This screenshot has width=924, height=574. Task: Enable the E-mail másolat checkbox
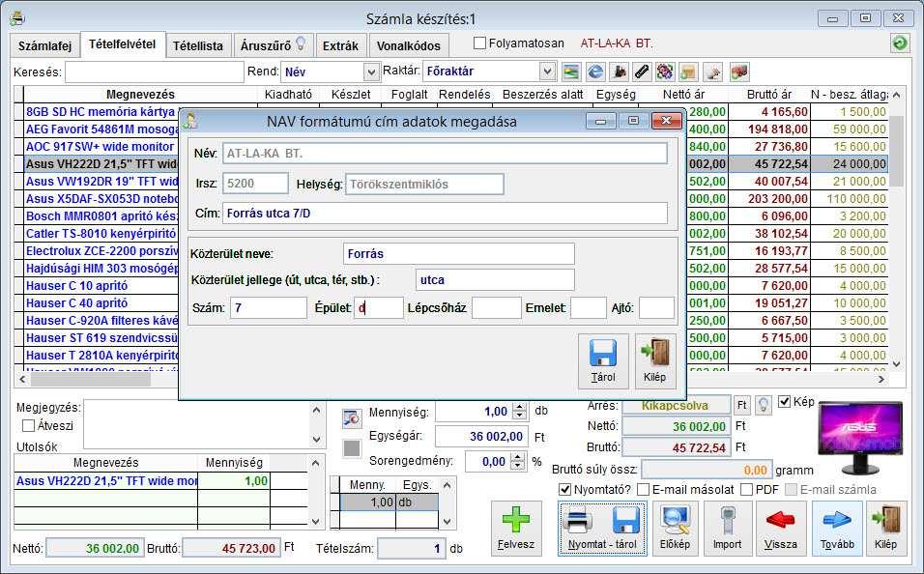(644, 489)
